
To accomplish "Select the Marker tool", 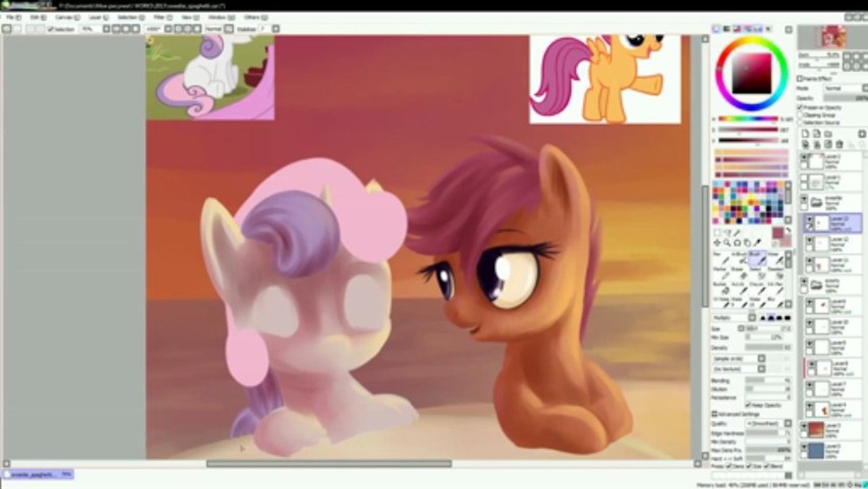I will (721, 273).
